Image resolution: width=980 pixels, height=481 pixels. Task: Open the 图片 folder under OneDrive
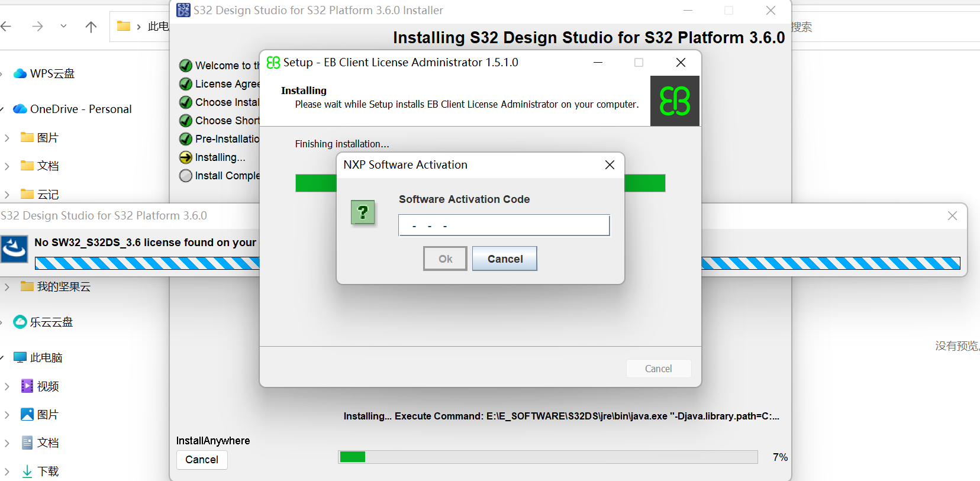point(47,138)
